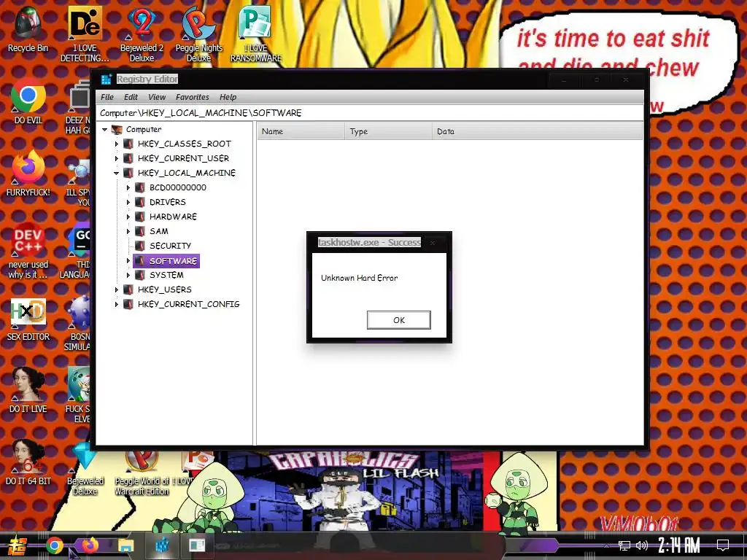Click the volume speaker tray icon
The image size is (747, 560).
coord(642,545)
